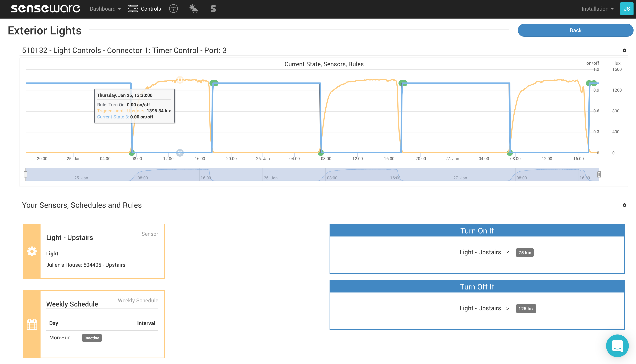Click the 75 lux threshold badge

pos(525,253)
